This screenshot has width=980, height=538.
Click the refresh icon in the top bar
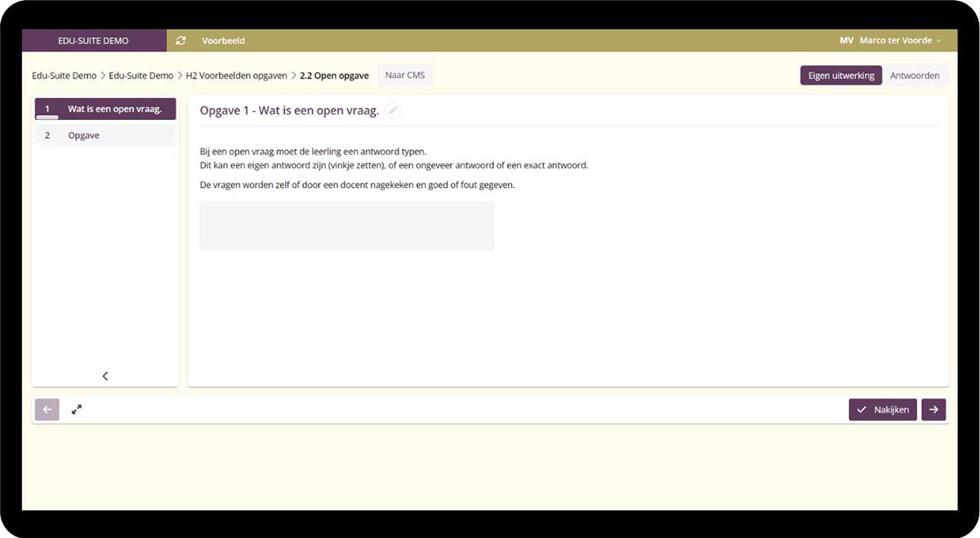(x=180, y=41)
